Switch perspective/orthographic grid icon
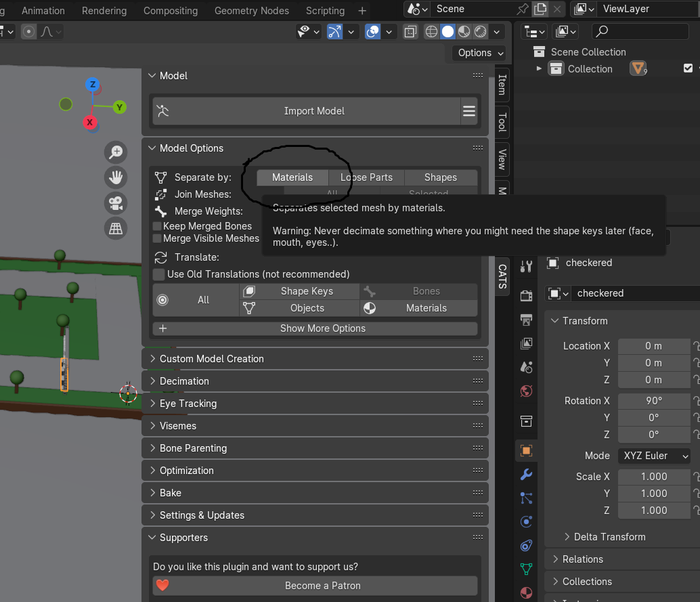The image size is (700, 602). (x=116, y=229)
